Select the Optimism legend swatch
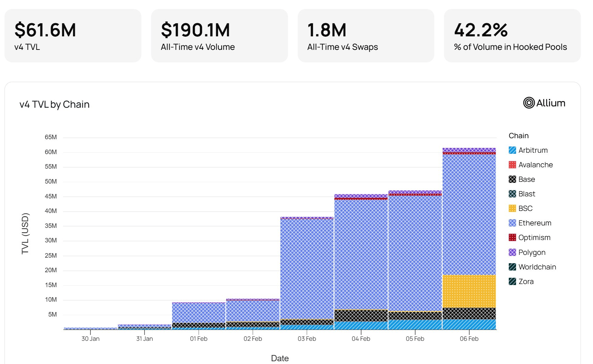Viewport: 593px width, 364px height. click(512, 237)
